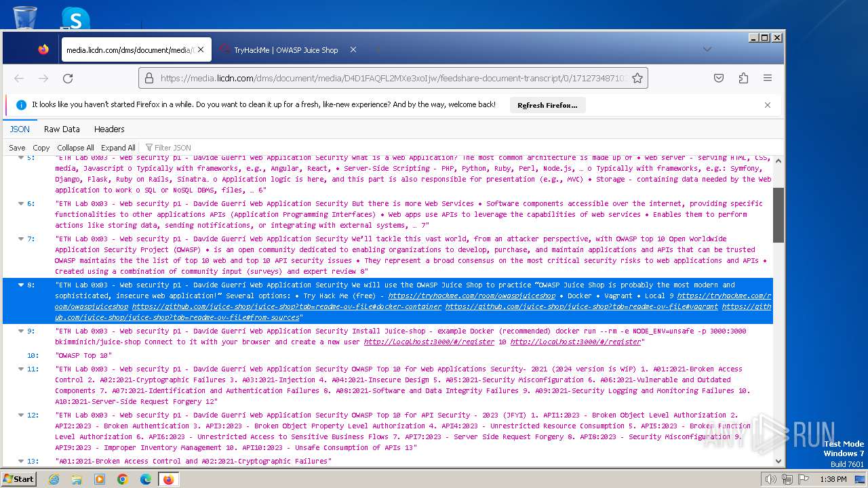The width and height of the screenshot is (868, 488).
Task: Reload the current page
Action: point(68,79)
